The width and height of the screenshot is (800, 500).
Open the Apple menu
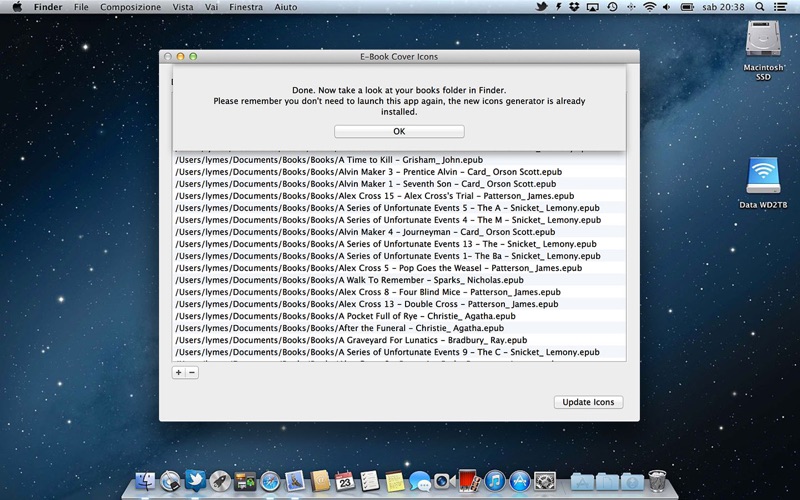17,7
